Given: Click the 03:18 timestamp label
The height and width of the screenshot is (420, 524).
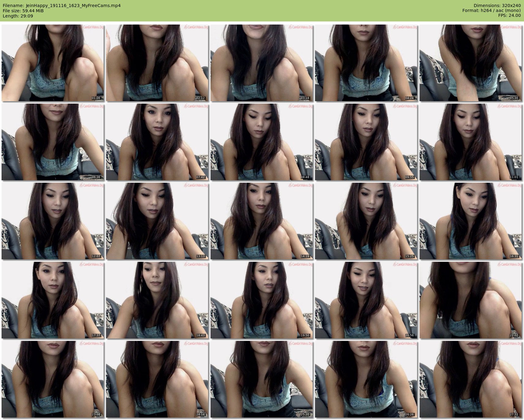Looking at the screenshot, I should [305, 98].
